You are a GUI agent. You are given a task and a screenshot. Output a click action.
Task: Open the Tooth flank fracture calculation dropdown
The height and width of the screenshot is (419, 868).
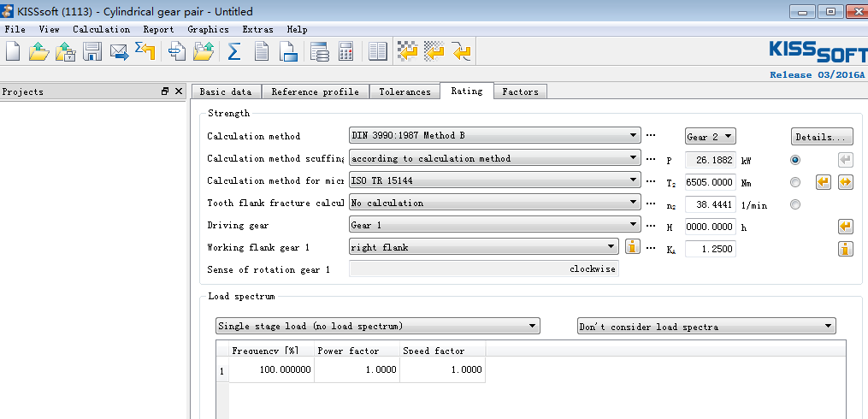(495, 203)
